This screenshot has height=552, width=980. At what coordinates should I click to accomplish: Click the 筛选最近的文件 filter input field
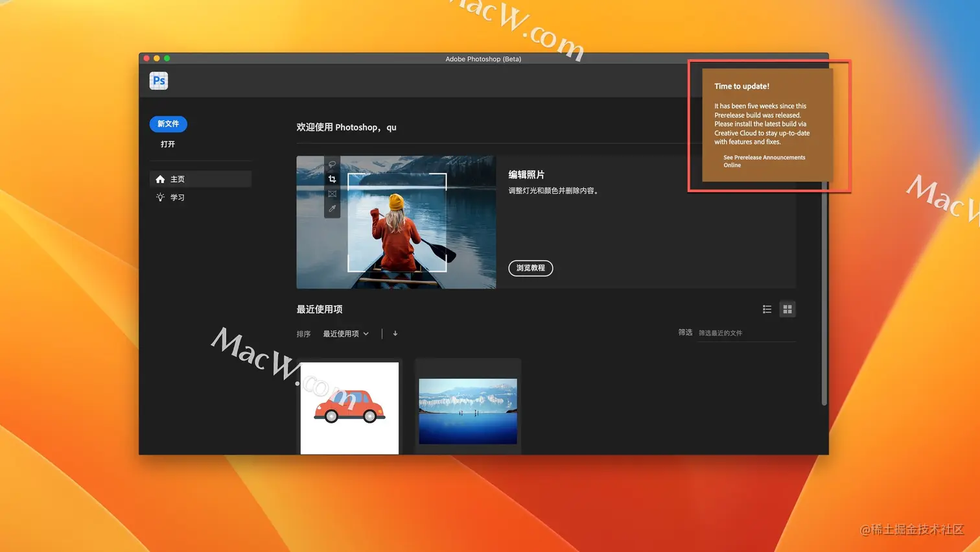[x=747, y=333]
